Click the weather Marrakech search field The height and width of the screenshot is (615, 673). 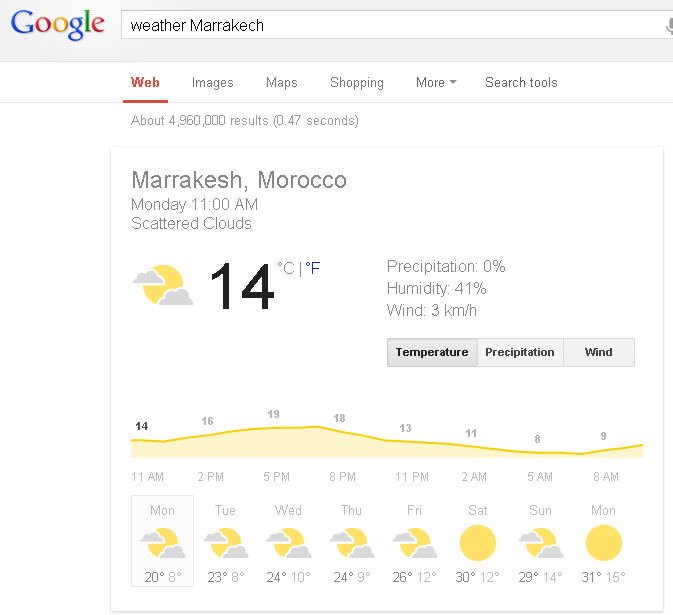click(395, 25)
